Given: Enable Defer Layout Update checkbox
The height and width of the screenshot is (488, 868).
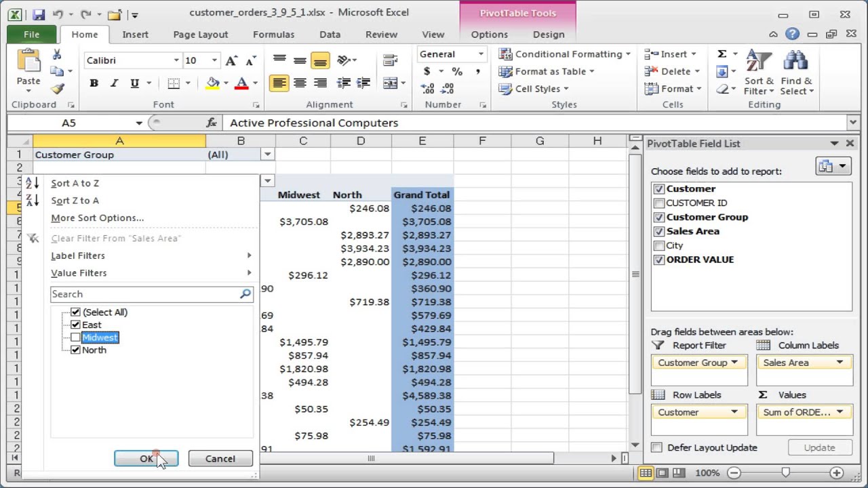Looking at the screenshot, I should [x=656, y=447].
